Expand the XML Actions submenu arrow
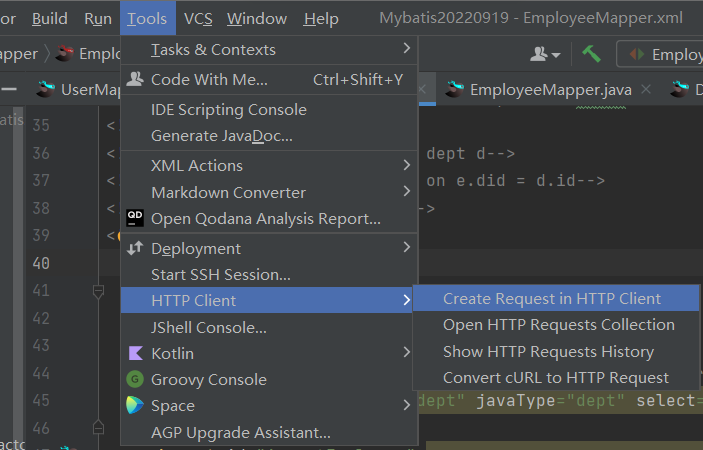 [x=406, y=165]
